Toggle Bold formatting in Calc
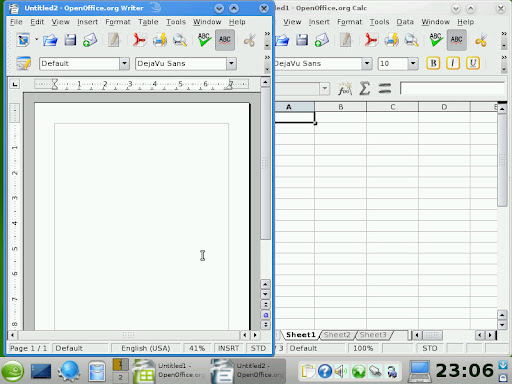The height and width of the screenshot is (384, 512). (433, 63)
